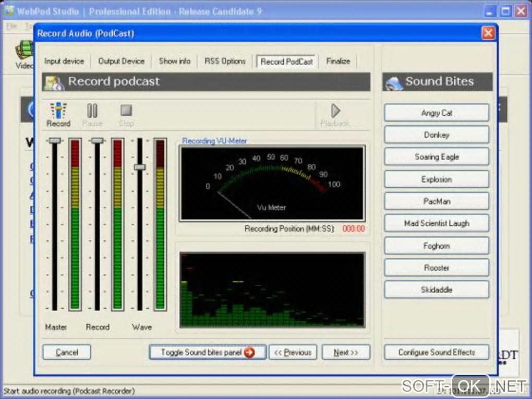Image resolution: width=532 pixels, height=399 pixels.
Task: Switch to the Input device tab
Action: tap(64, 61)
